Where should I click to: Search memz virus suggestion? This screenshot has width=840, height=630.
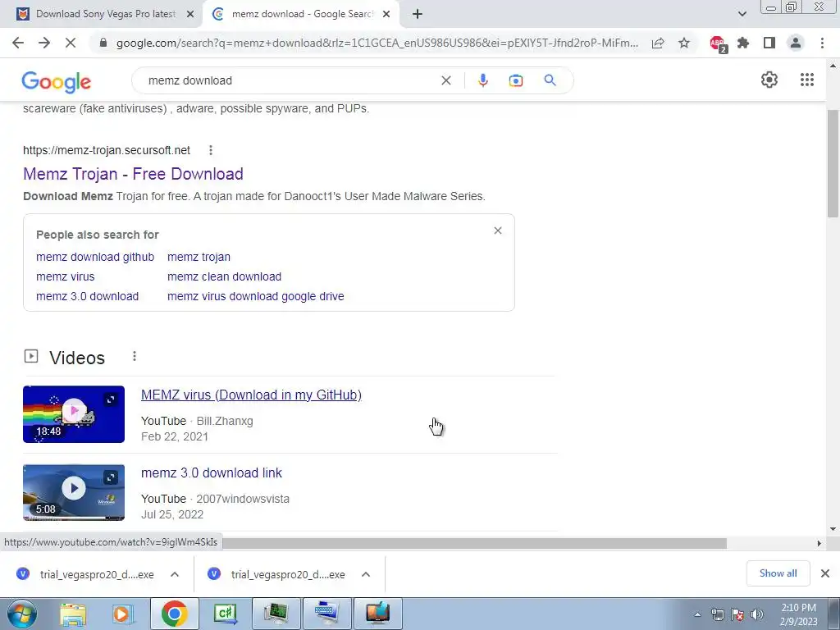tap(66, 277)
